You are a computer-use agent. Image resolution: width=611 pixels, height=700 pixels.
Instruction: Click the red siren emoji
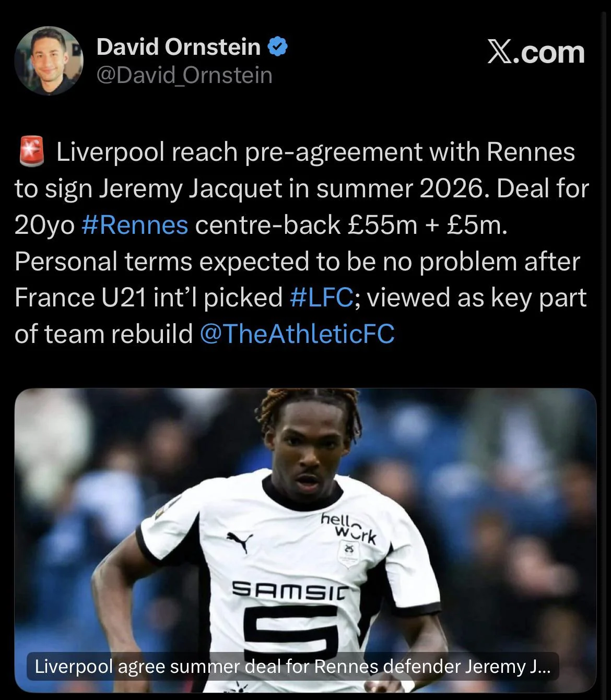(31, 152)
